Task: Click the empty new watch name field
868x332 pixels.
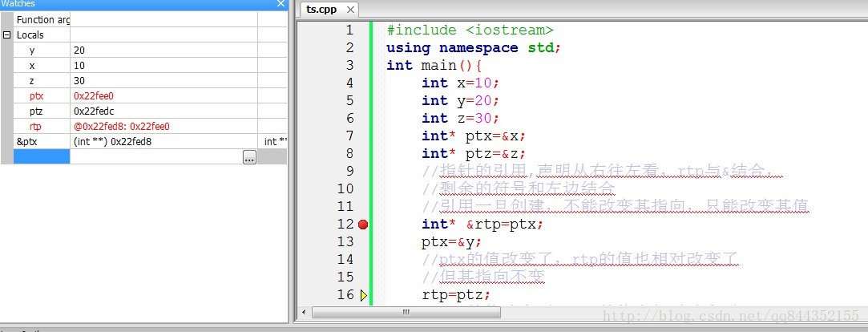Action: 42,157
